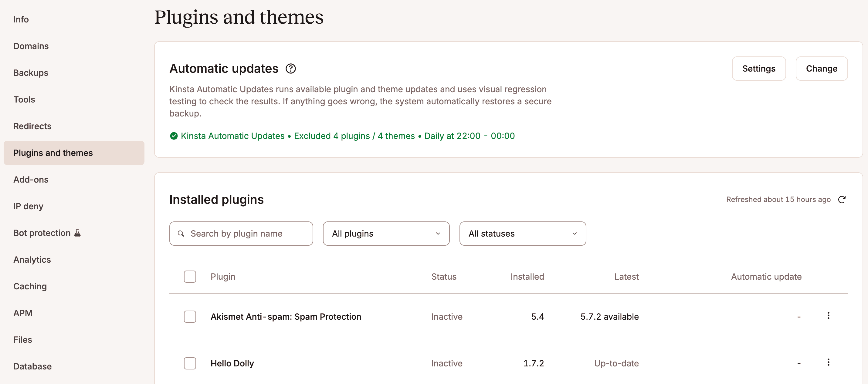Click the Kinsta Automatic Updates status line
868x384 pixels.
tap(342, 136)
